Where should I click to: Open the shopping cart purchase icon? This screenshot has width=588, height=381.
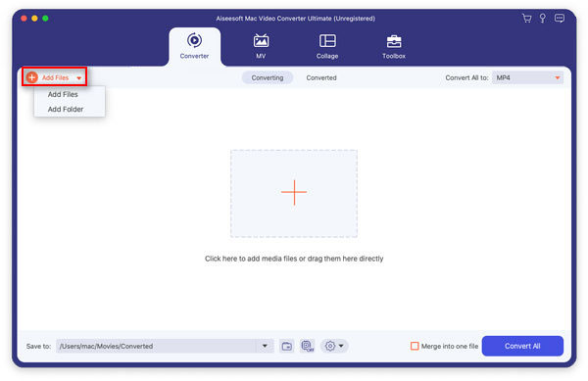(x=526, y=19)
